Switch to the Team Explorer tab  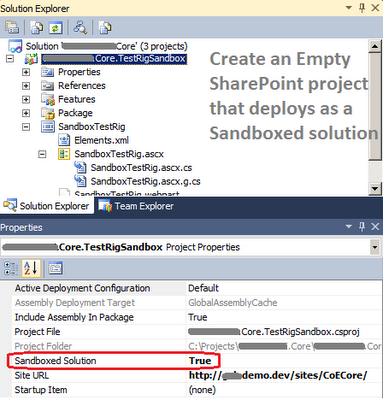136,206
